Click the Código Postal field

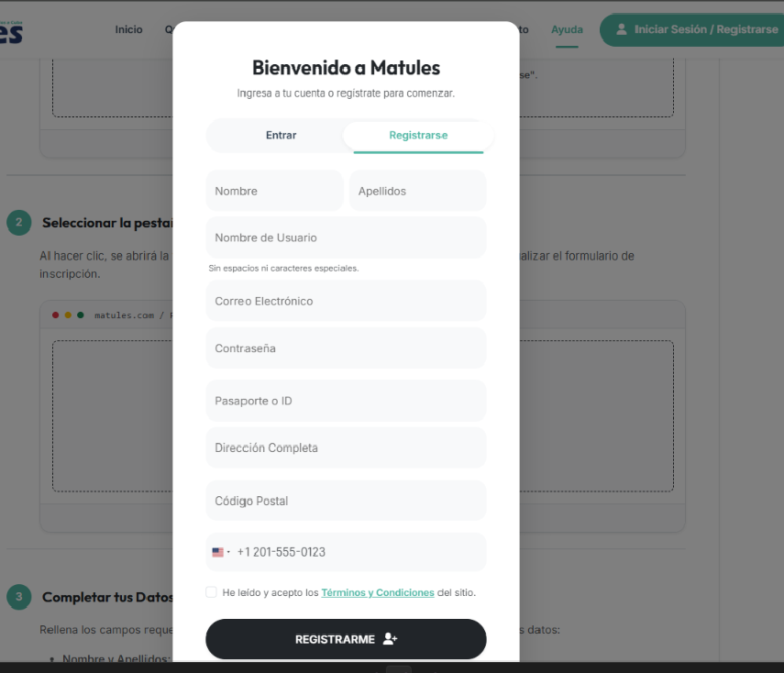[x=346, y=501]
